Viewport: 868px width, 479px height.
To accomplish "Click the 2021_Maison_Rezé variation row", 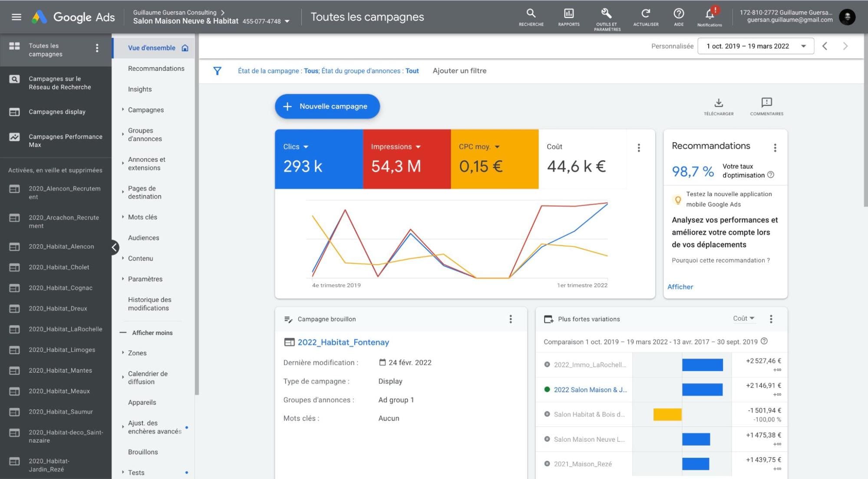I will point(661,464).
